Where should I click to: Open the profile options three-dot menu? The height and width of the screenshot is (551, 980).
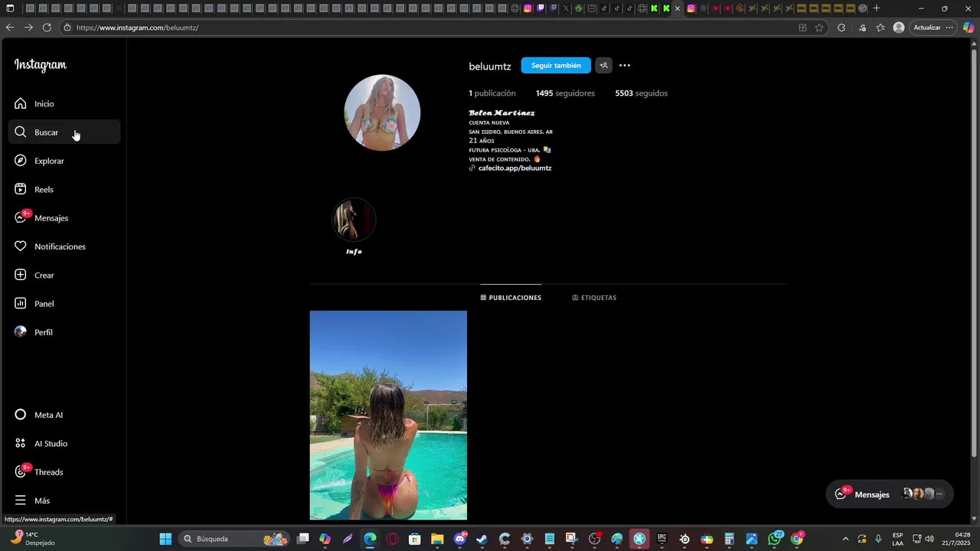tap(625, 66)
